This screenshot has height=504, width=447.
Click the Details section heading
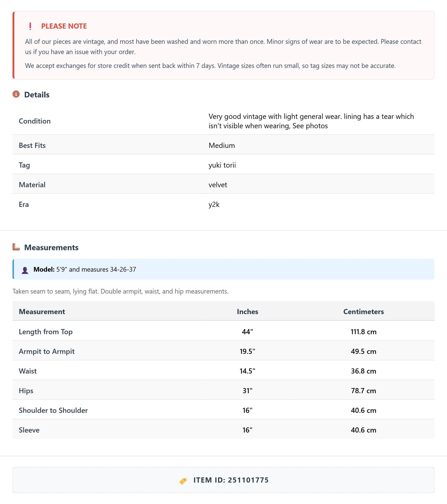[x=37, y=95]
